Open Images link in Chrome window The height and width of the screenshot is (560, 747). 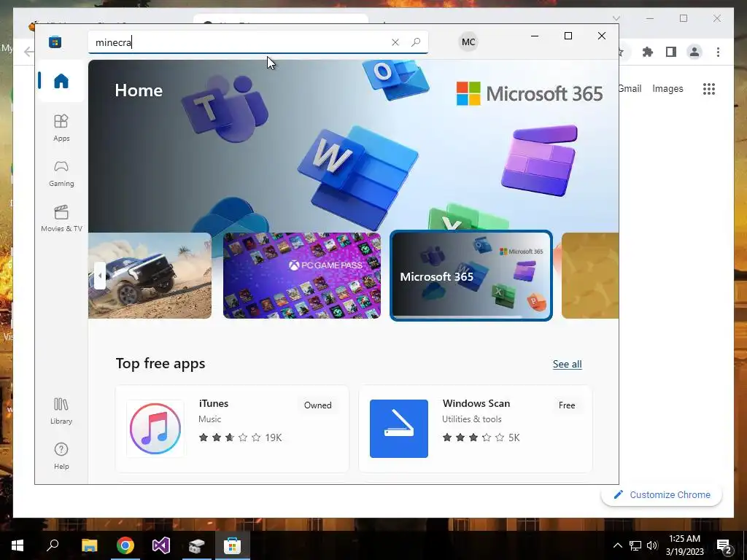coord(667,88)
